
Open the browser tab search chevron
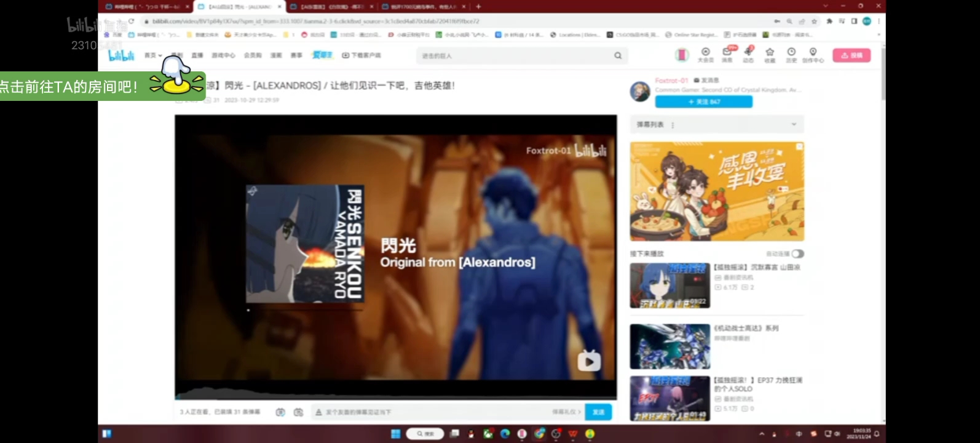pyautogui.click(x=825, y=6)
